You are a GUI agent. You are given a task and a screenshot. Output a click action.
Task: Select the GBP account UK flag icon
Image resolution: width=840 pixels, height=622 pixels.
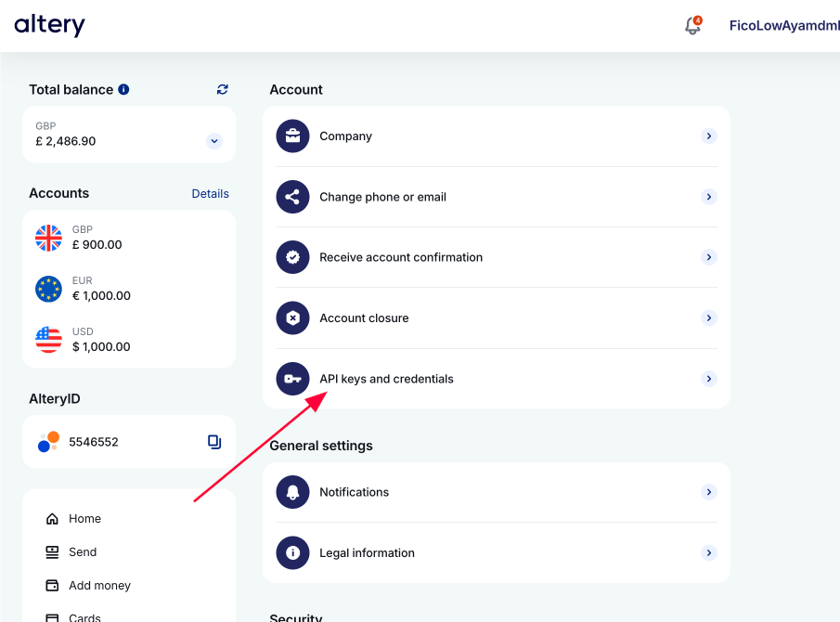49,238
